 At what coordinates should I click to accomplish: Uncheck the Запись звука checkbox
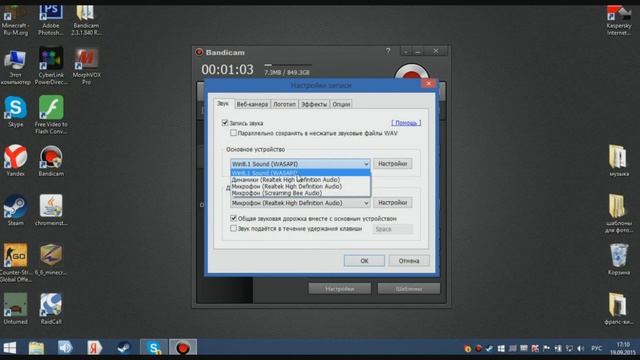(x=224, y=123)
